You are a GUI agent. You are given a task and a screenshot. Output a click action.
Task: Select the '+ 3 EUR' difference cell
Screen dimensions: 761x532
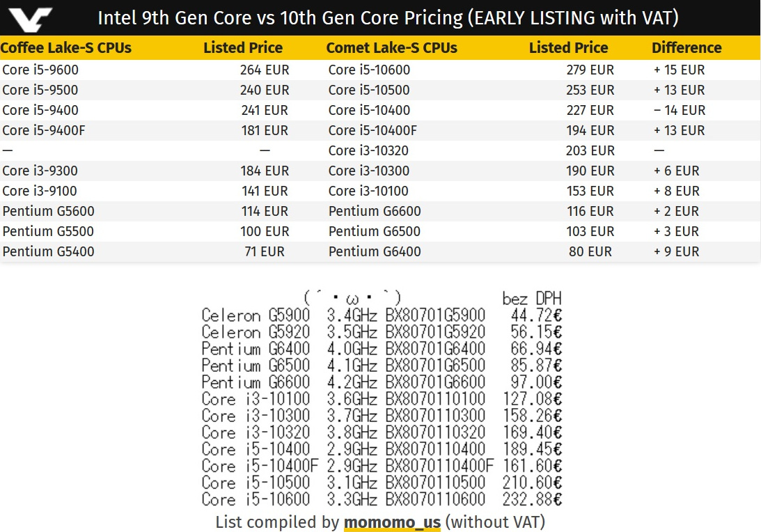click(x=676, y=232)
